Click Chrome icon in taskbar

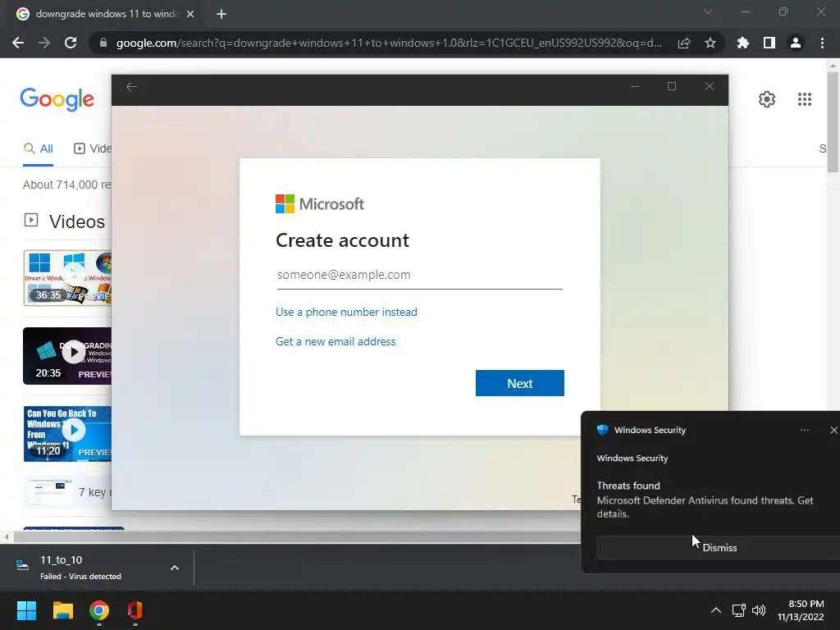[x=99, y=610]
